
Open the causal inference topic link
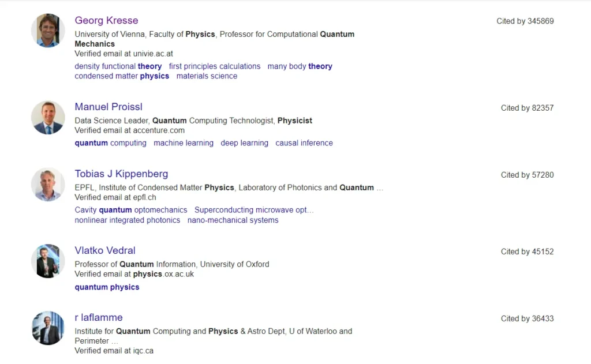click(x=304, y=143)
